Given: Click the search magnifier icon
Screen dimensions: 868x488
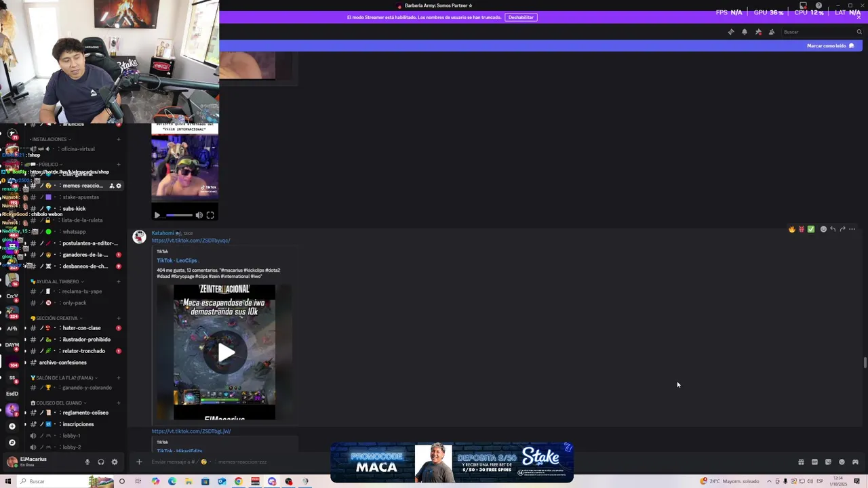Looking at the screenshot, I should pos(859,32).
